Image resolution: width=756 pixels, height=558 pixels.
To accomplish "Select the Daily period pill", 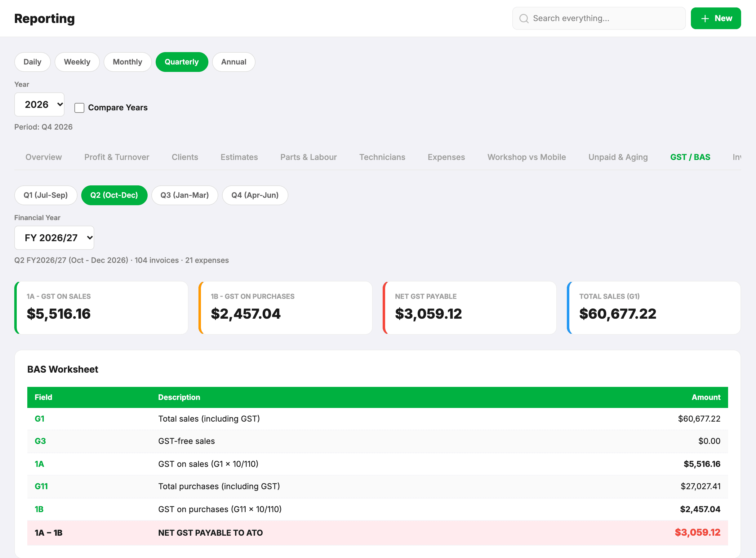I will (33, 62).
